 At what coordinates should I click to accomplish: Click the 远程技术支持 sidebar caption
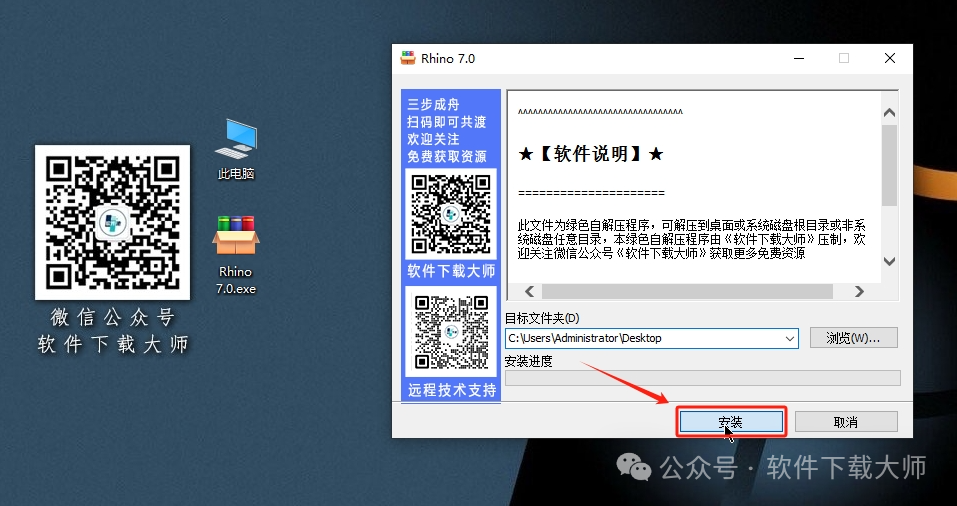coord(452,390)
